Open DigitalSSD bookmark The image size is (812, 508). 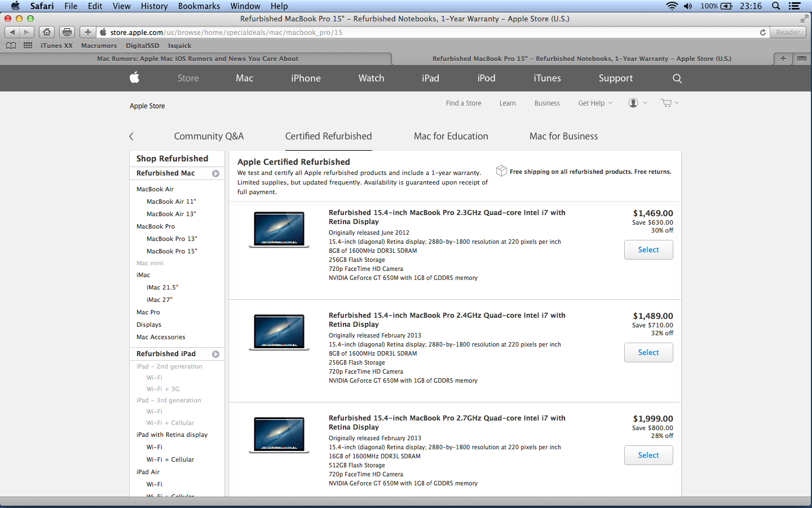click(142, 46)
